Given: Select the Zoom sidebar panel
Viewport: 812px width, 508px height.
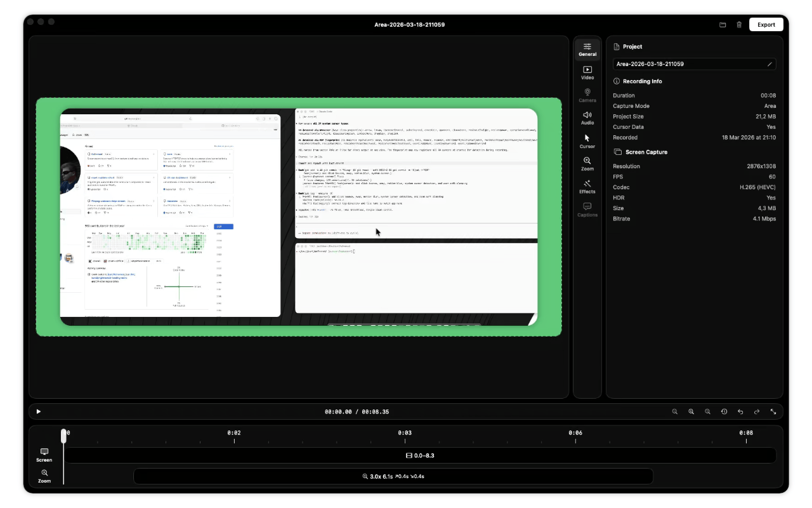Looking at the screenshot, I should 587,164.
